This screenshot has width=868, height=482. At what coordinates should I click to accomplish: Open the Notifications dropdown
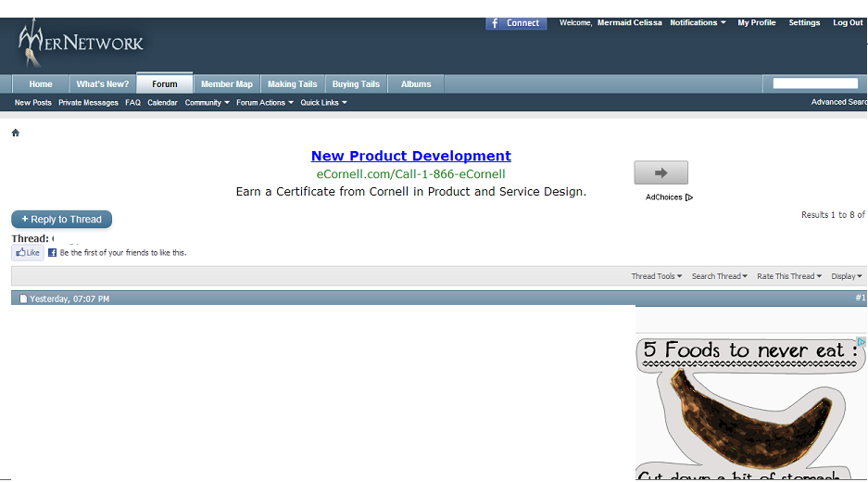pyautogui.click(x=698, y=23)
